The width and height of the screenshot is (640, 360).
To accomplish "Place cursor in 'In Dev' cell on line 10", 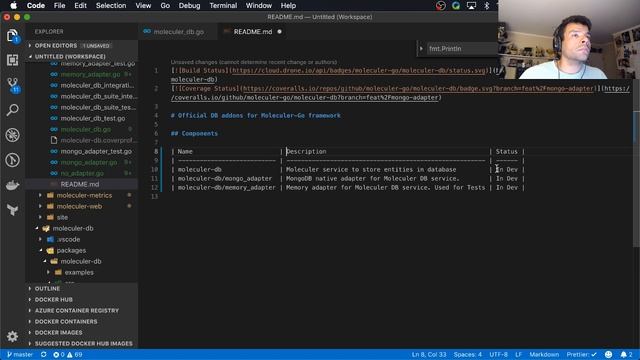I will (x=507, y=169).
